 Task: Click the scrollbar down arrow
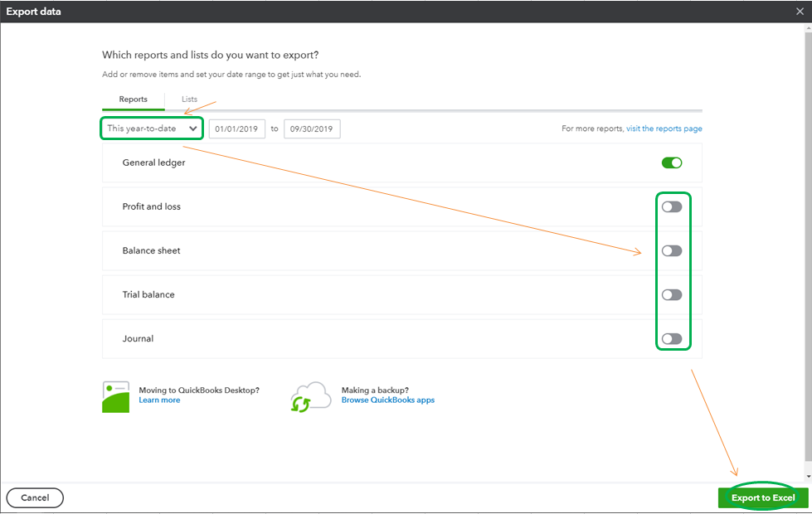point(809,476)
